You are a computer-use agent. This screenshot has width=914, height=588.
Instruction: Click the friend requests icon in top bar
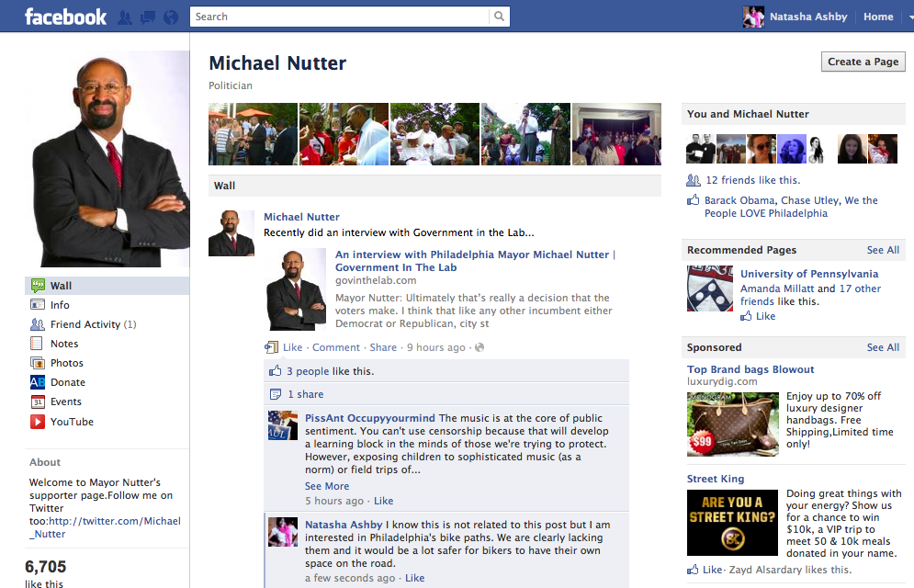(125, 17)
